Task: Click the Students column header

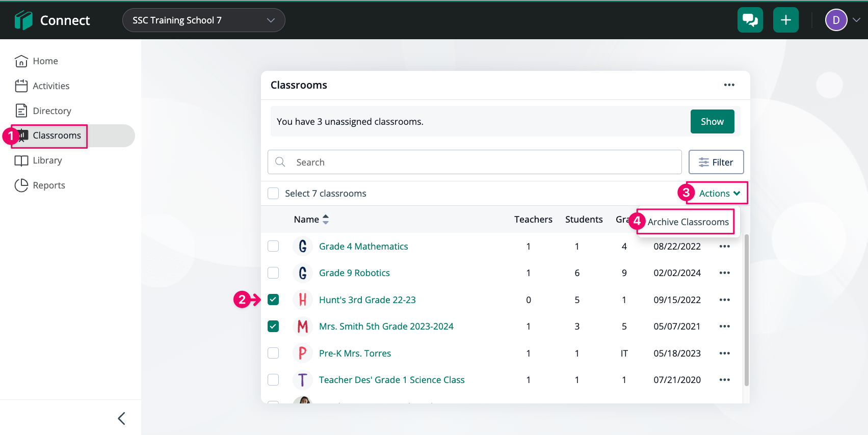Action: (584, 220)
